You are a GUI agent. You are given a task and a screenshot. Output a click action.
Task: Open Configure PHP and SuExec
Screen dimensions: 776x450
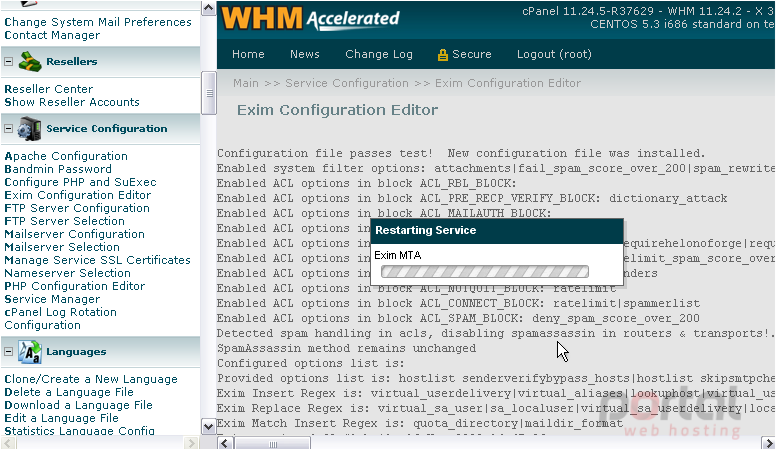click(80, 182)
